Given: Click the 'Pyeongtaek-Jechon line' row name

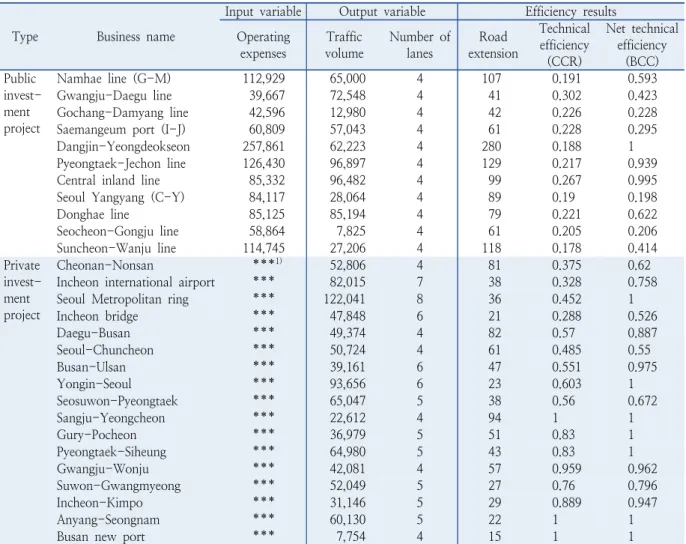Looking at the screenshot, I should 121,164.
